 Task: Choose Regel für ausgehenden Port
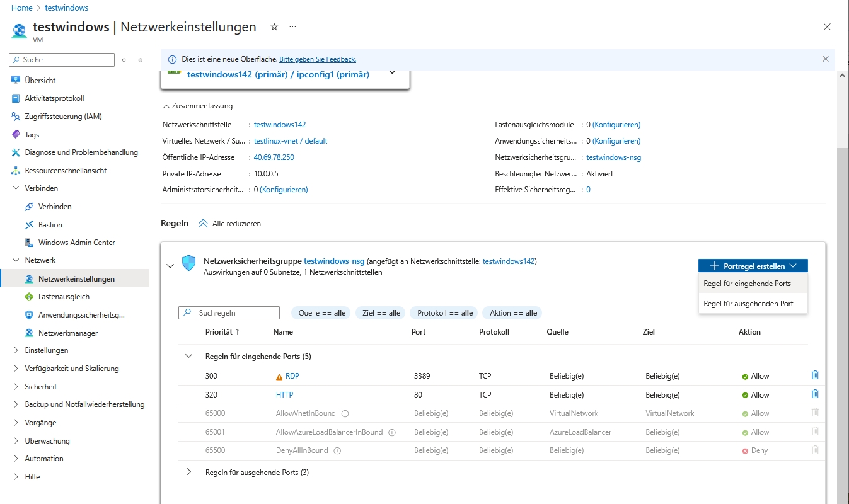[748, 304]
